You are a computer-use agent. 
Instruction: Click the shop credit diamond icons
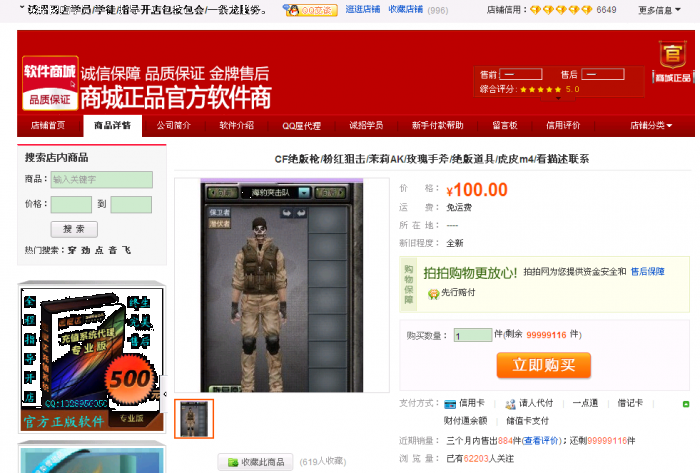pos(561,10)
